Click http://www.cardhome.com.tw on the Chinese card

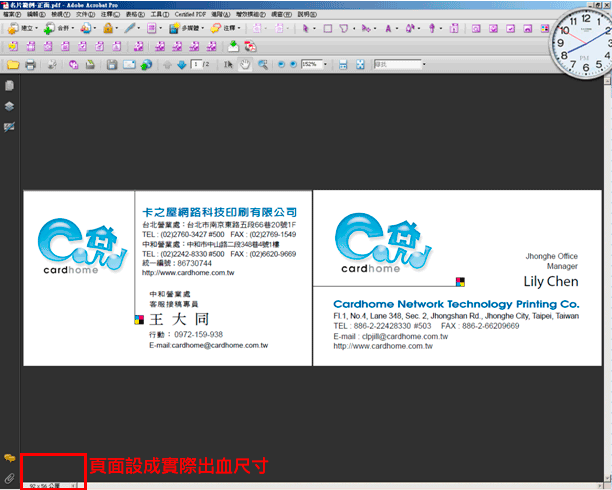coord(188,273)
